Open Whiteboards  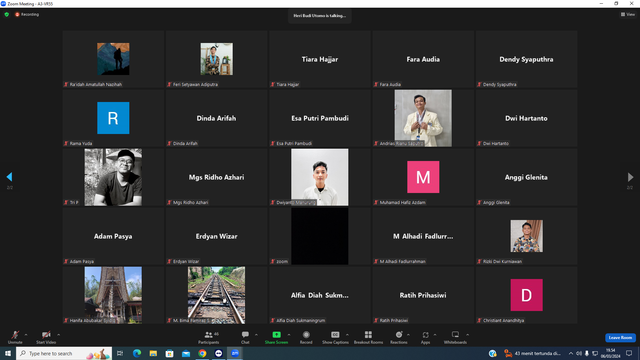coord(455,337)
